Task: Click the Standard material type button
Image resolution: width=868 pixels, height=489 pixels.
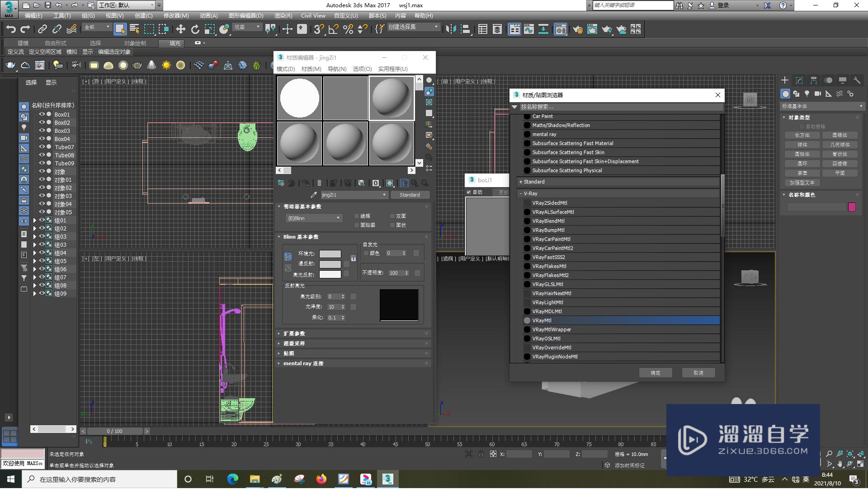Action: pyautogui.click(x=410, y=195)
